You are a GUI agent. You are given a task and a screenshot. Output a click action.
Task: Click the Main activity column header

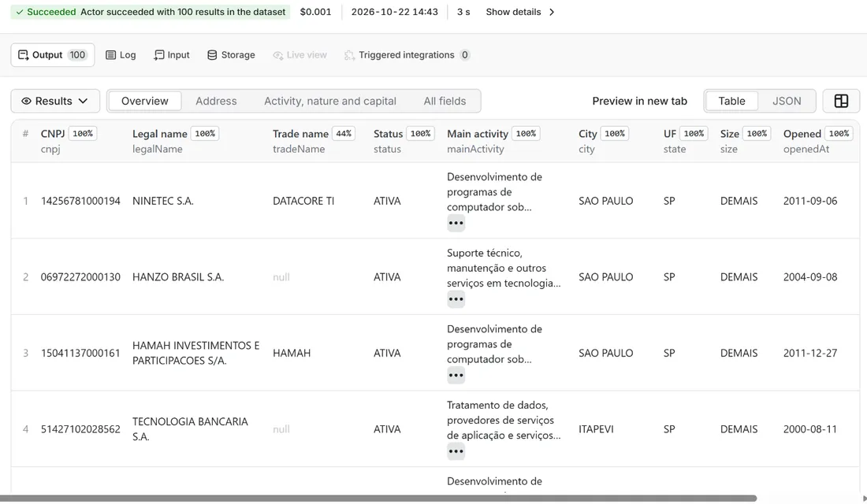tap(478, 134)
